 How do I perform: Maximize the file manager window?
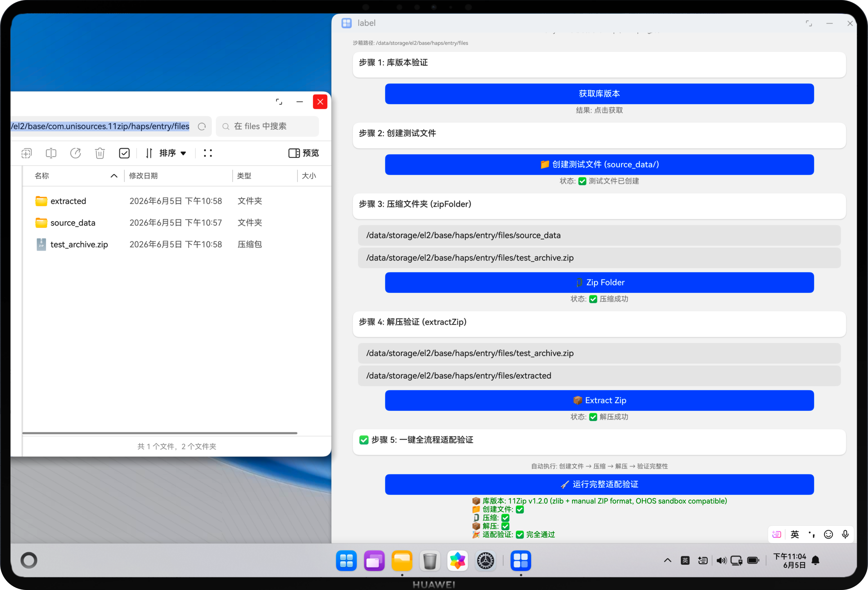click(279, 102)
